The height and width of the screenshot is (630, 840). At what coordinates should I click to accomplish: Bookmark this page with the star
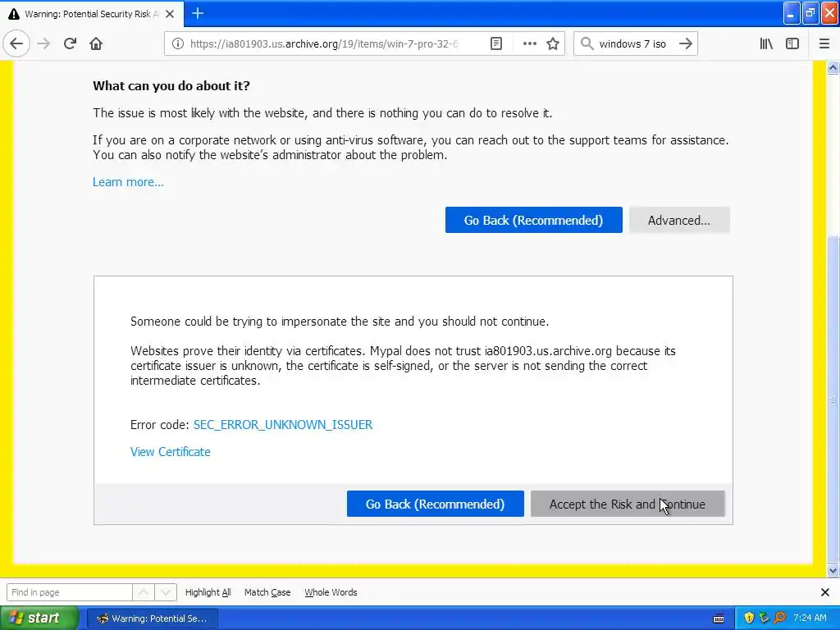point(553,44)
